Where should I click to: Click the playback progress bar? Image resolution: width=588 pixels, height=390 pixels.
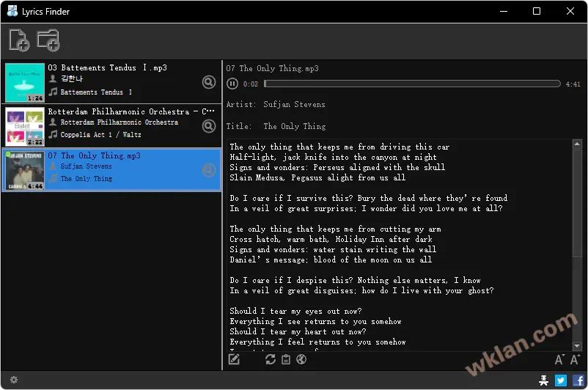click(412, 84)
